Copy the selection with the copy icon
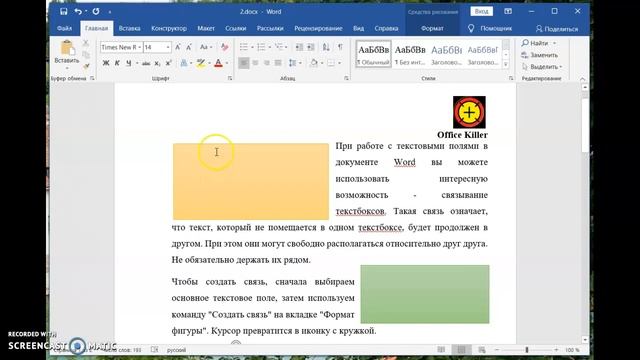The width and height of the screenshot is (640, 360). pos(86,54)
